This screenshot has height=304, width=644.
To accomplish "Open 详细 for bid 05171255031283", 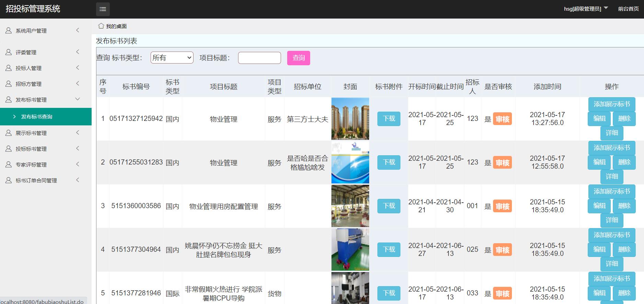I will [x=612, y=177].
